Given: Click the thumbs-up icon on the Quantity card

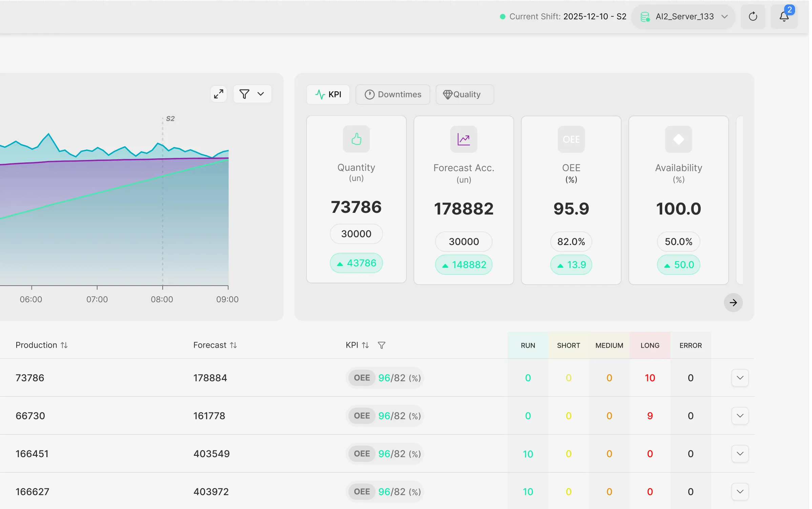Looking at the screenshot, I should tap(356, 139).
